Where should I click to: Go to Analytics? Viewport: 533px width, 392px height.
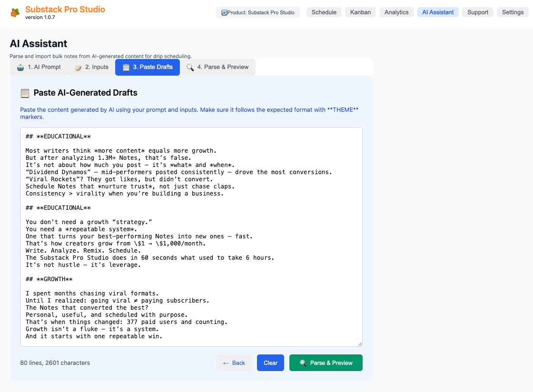pyautogui.click(x=396, y=12)
